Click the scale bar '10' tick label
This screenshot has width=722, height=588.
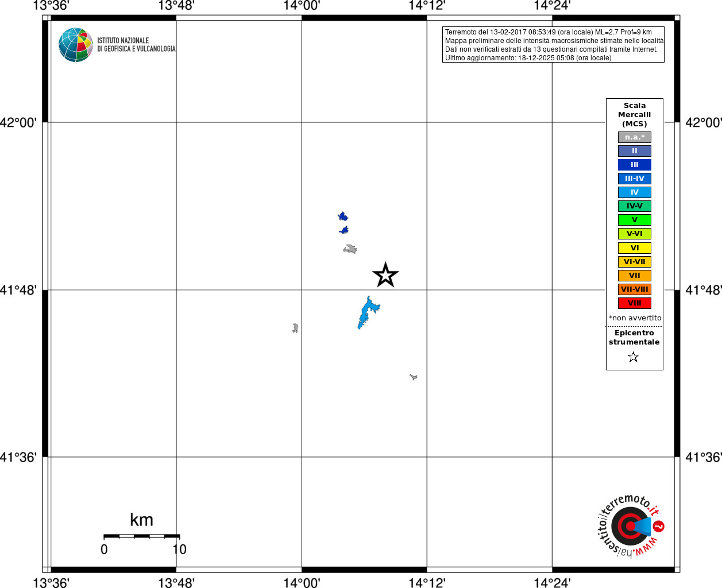179,550
